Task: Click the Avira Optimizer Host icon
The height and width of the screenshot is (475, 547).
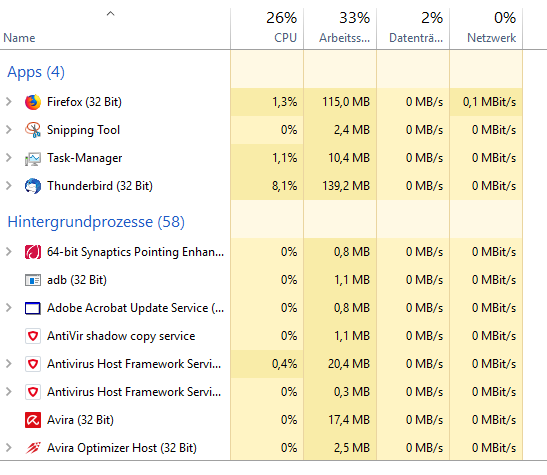Action: [33, 448]
